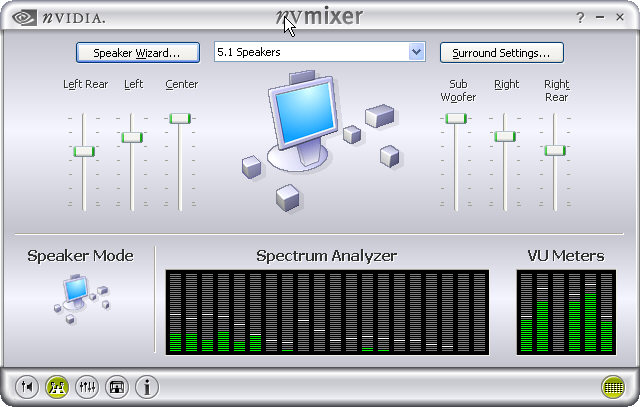Click the largest speaker cube in the diagram

tap(380, 116)
